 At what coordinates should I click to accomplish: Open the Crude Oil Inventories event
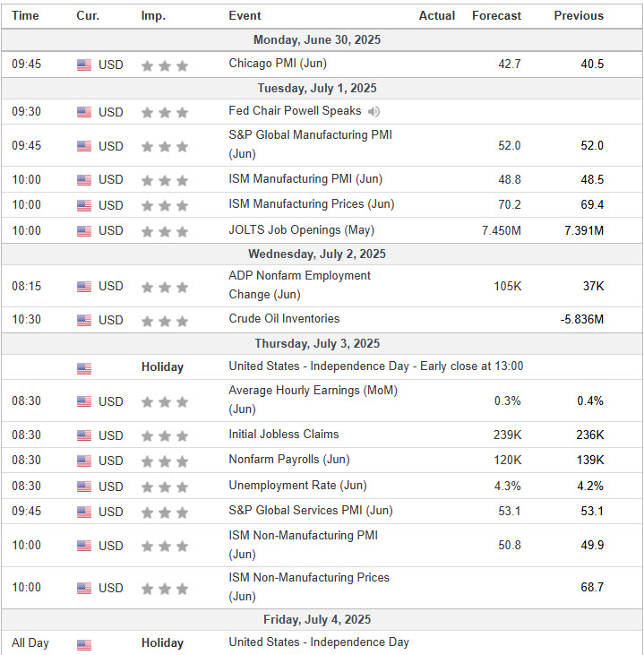pyautogui.click(x=284, y=319)
